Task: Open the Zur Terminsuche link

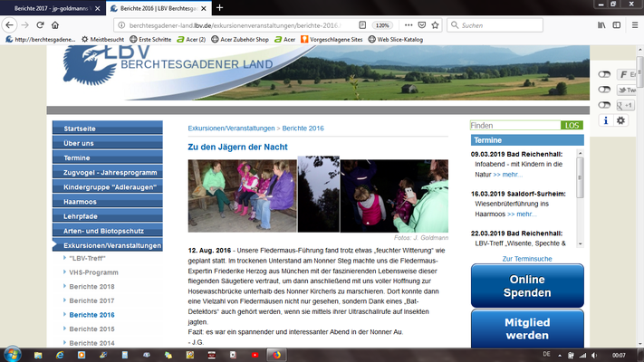Action: (x=527, y=259)
